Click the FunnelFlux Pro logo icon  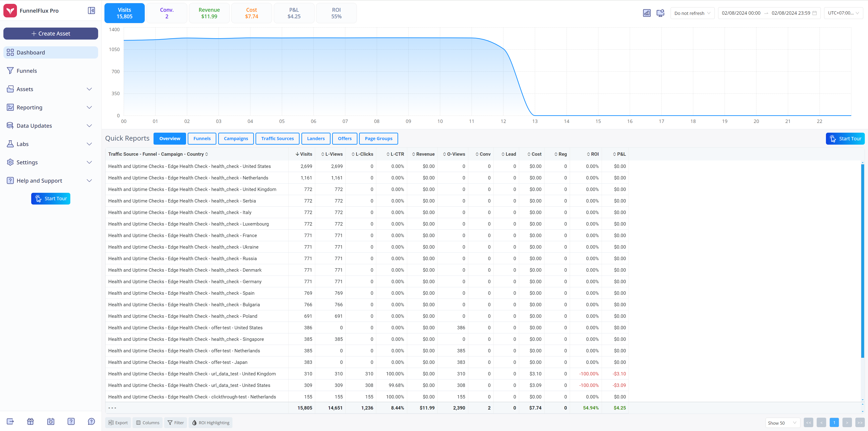tap(10, 10)
